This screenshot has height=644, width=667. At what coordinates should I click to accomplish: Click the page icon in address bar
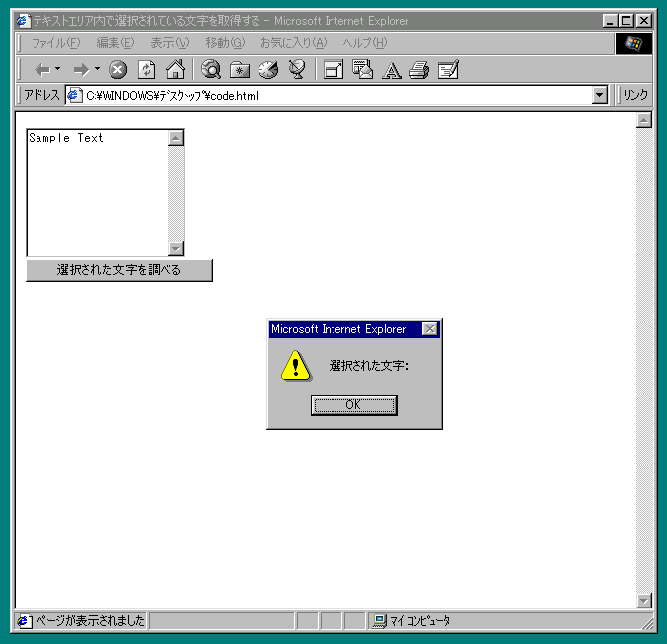pyautogui.click(x=74, y=95)
